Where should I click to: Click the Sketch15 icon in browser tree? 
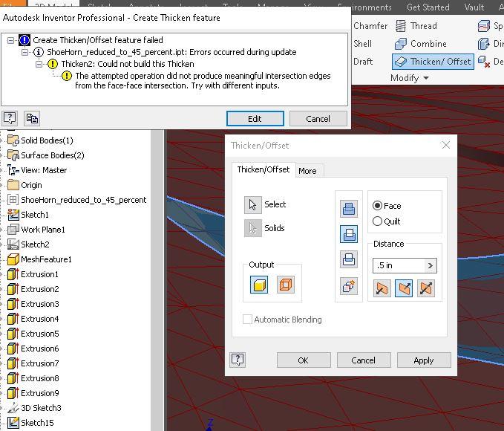point(13,423)
